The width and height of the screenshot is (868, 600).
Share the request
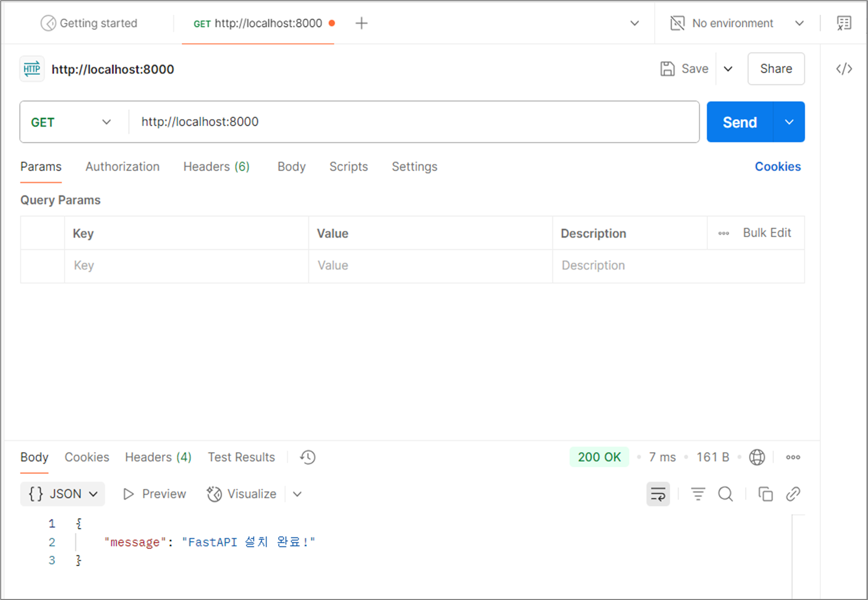(x=776, y=69)
